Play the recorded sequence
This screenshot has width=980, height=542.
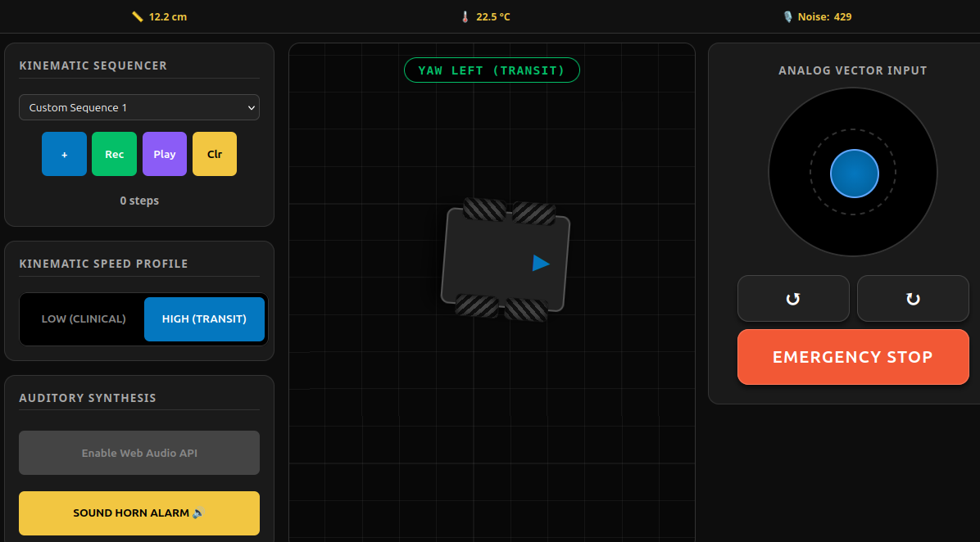point(165,154)
